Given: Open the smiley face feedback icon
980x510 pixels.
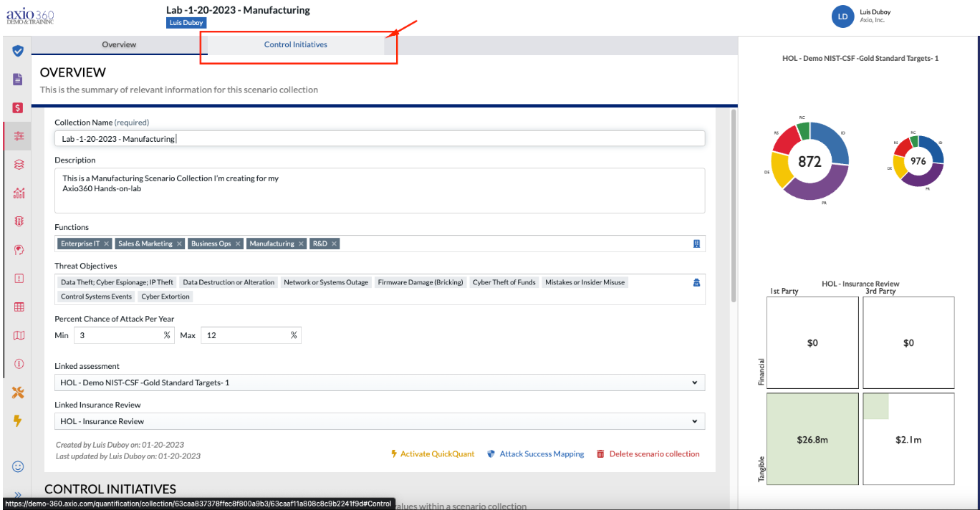Looking at the screenshot, I should 19,466.
